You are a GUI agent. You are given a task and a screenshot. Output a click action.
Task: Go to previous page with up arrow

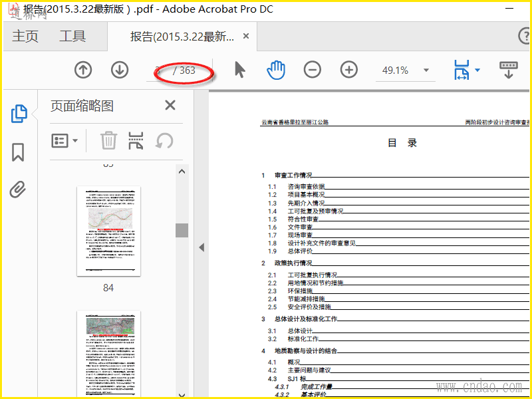(x=83, y=70)
